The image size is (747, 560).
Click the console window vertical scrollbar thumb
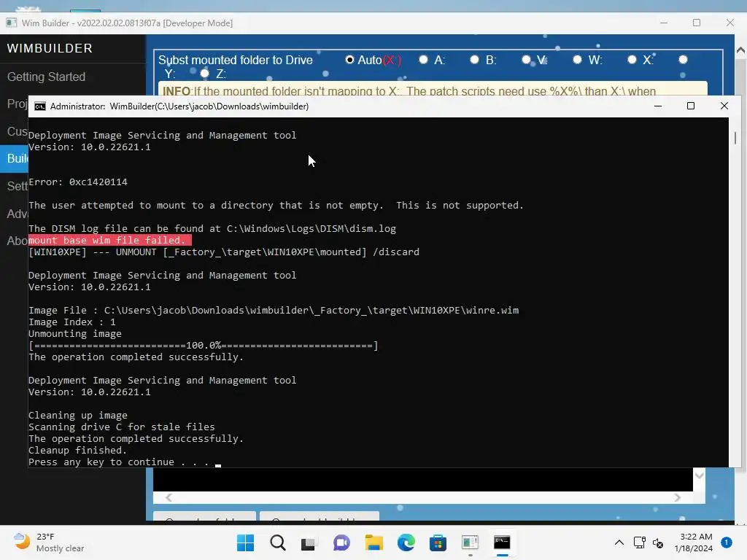coord(735,138)
